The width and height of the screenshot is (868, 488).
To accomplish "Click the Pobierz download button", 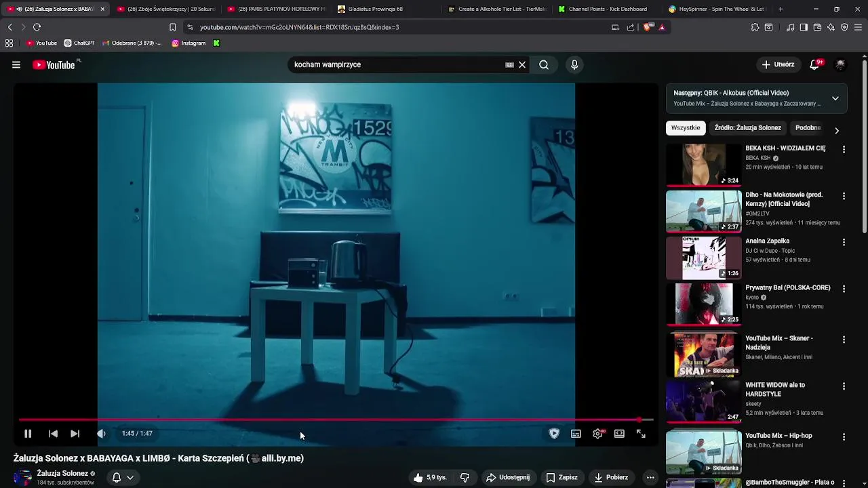I will [611, 478].
